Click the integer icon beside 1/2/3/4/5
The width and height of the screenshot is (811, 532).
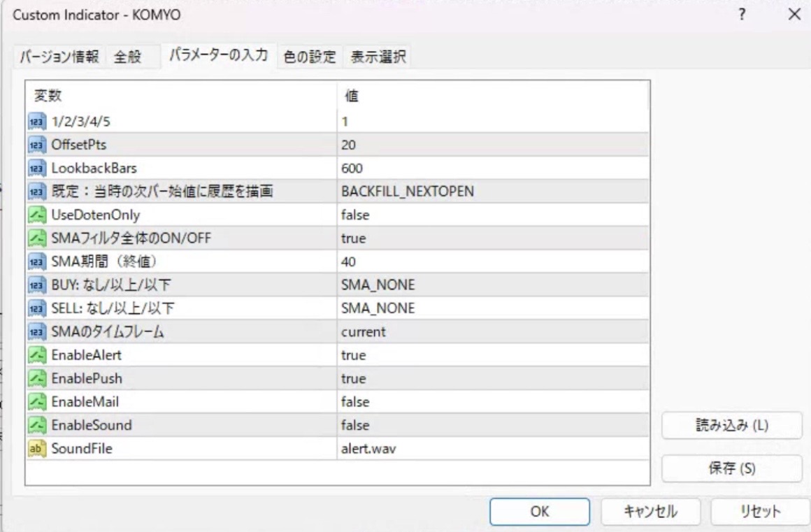tap(37, 122)
